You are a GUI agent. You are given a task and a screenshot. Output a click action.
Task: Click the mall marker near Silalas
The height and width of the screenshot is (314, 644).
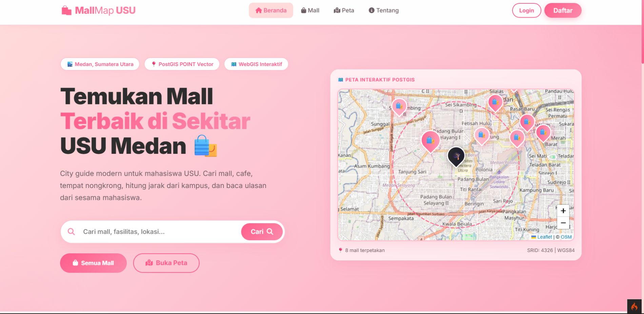point(495,103)
